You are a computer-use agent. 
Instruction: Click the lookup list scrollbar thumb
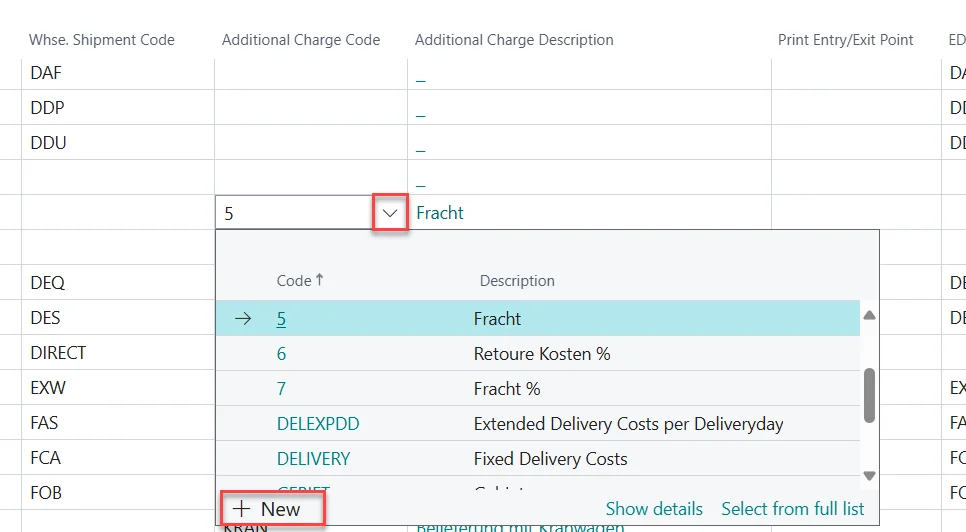869,395
